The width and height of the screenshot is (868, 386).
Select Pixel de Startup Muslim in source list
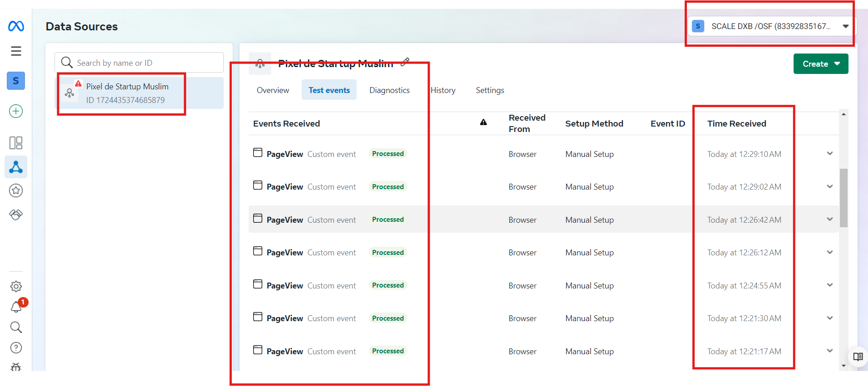click(139, 93)
